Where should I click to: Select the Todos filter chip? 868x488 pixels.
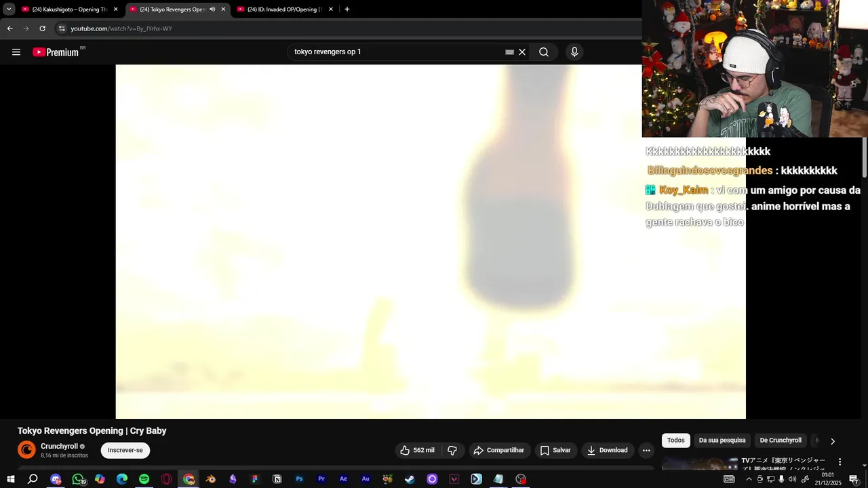(676, 441)
